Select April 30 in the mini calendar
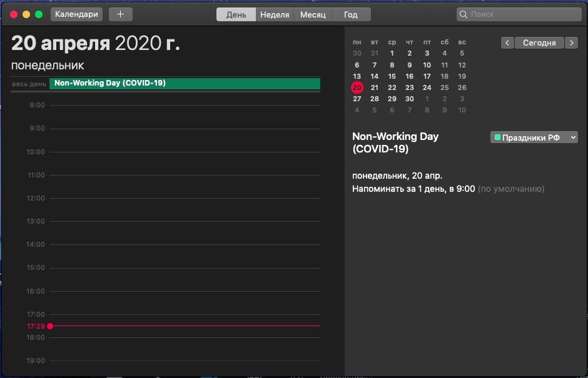Viewport: 588px width, 378px height. pyautogui.click(x=410, y=99)
